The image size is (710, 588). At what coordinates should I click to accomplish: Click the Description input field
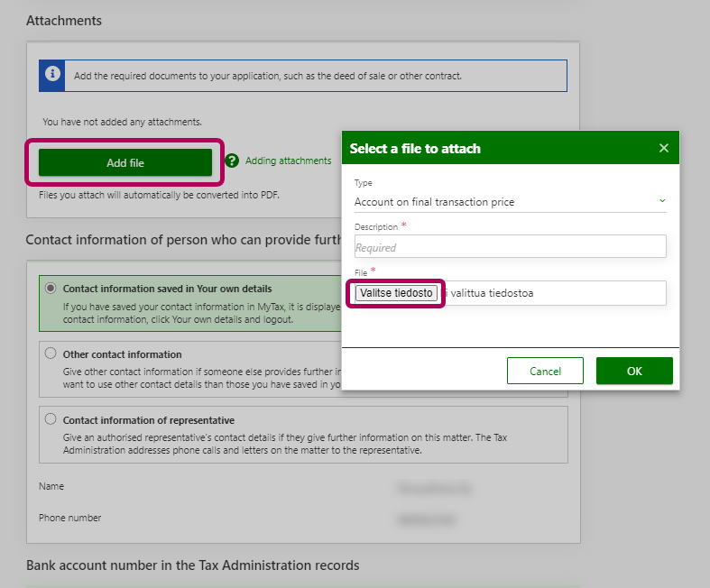(x=510, y=247)
